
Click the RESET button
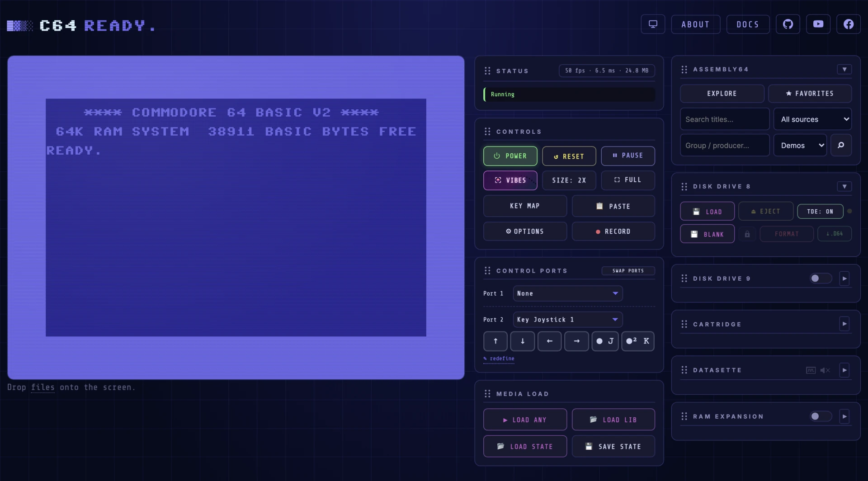(x=569, y=156)
